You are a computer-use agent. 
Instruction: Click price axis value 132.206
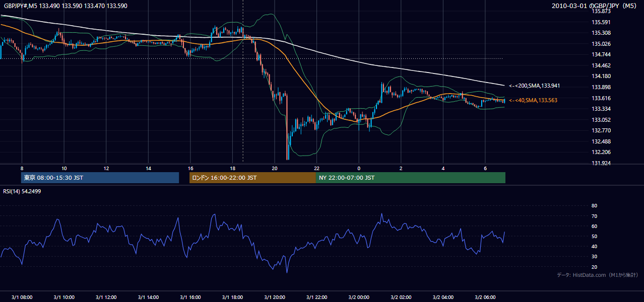click(601, 152)
